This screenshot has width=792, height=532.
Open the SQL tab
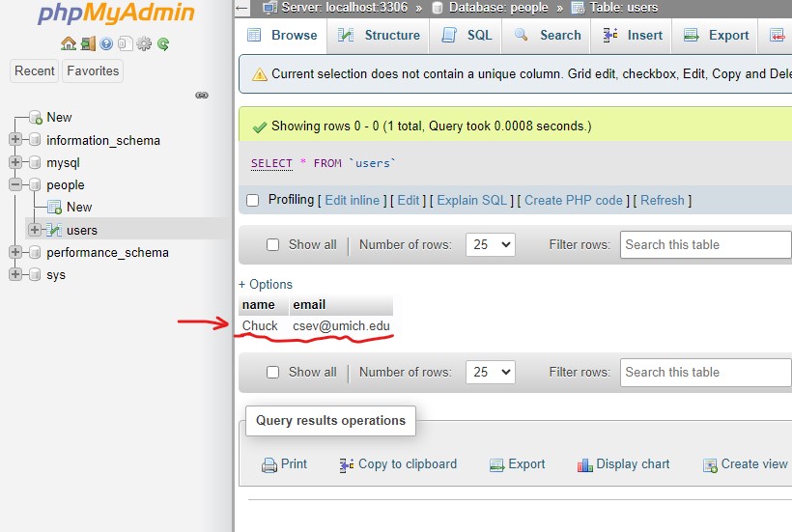tap(466, 36)
